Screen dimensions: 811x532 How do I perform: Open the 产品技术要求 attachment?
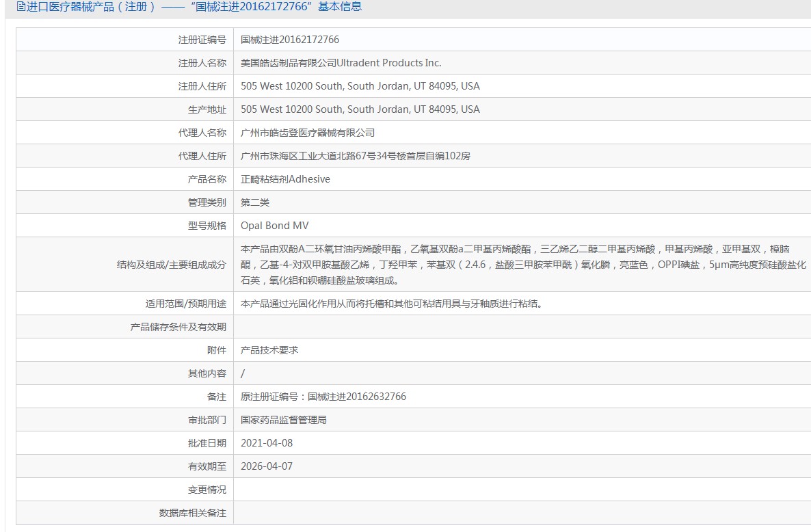point(269,351)
